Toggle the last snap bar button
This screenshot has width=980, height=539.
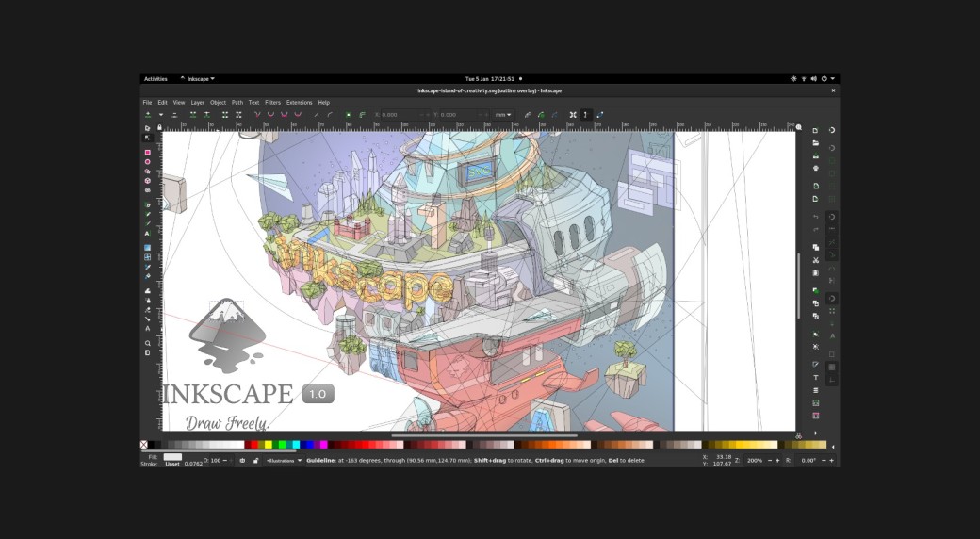point(832,380)
